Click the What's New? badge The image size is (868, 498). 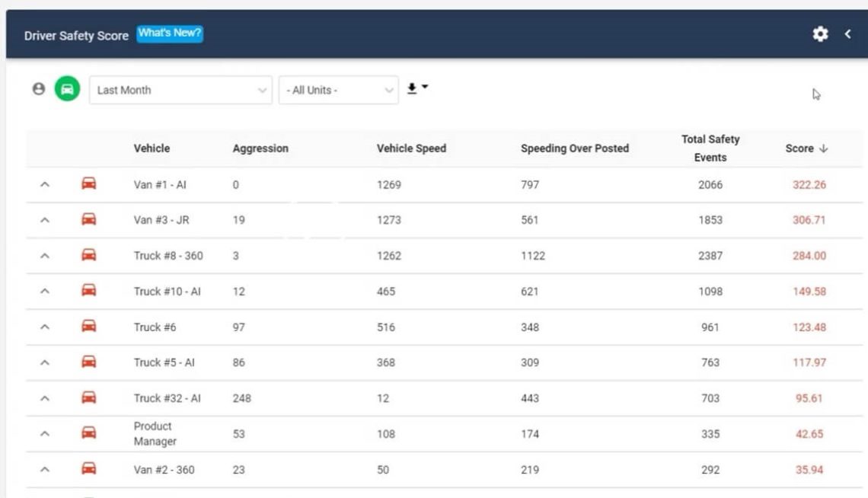[169, 34]
